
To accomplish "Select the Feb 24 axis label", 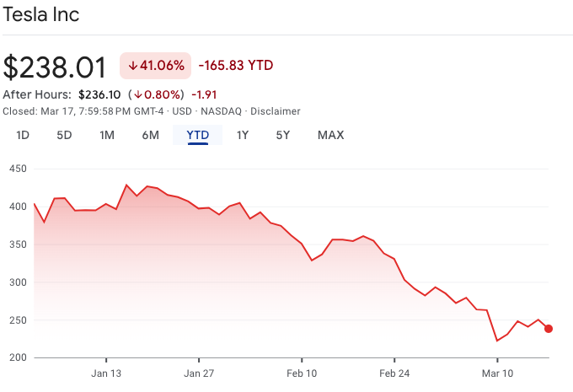I will (x=394, y=373).
